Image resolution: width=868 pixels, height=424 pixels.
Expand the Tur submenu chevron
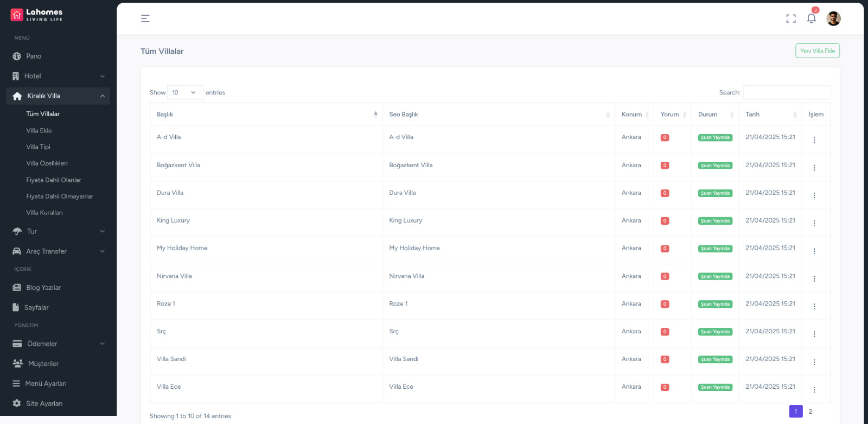click(x=103, y=231)
